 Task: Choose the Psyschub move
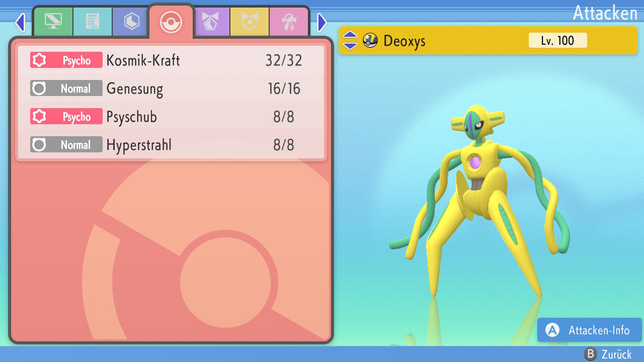tap(171, 117)
